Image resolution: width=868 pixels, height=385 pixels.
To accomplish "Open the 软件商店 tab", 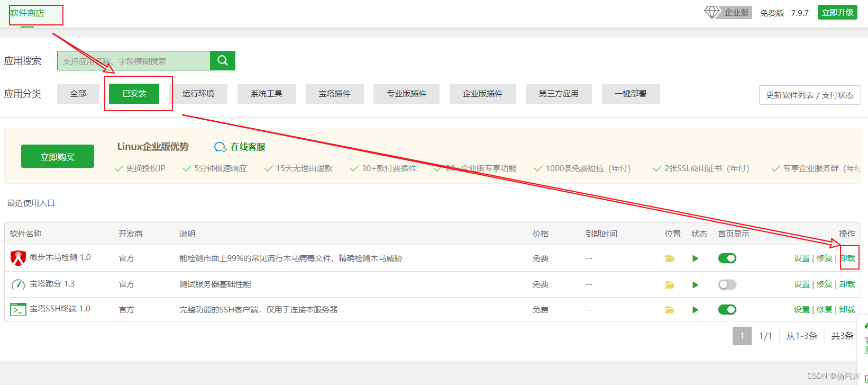I will 27,13.
